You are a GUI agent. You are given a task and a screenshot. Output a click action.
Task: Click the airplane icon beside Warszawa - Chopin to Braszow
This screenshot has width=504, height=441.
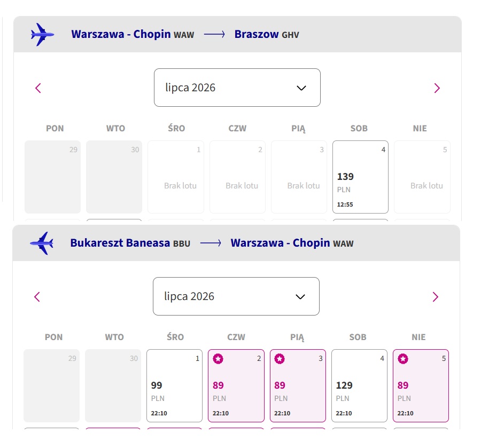pyautogui.click(x=42, y=34)
